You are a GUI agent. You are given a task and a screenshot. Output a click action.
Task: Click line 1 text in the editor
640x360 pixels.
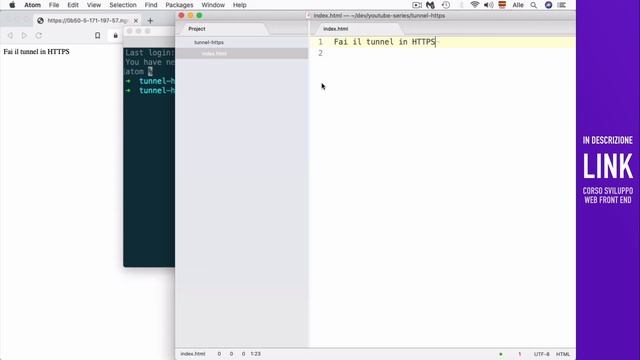(x=384, y=42)
